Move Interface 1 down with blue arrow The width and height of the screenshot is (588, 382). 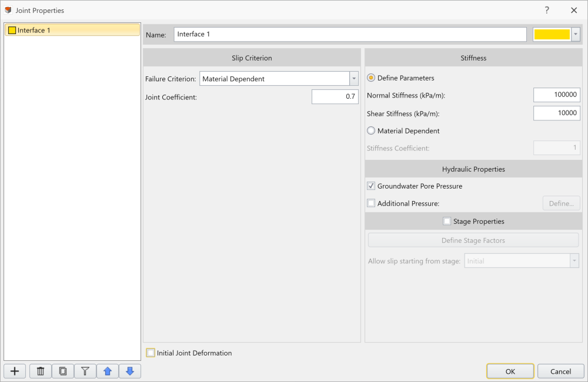pyautogui.click(x=130, y=371)
